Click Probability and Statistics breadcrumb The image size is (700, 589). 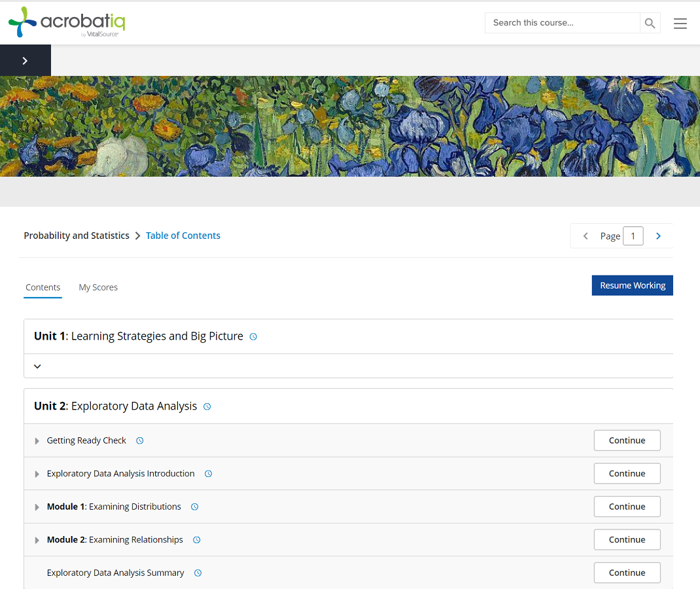tap(77, 236)
